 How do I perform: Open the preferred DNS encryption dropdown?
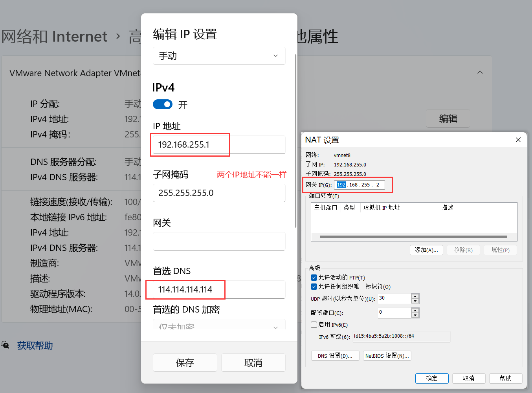pyautogui.click(x=219, y=325)
